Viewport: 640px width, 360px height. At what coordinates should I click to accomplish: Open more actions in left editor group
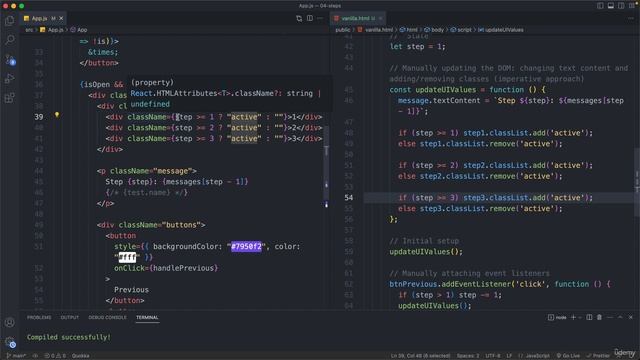320,18
